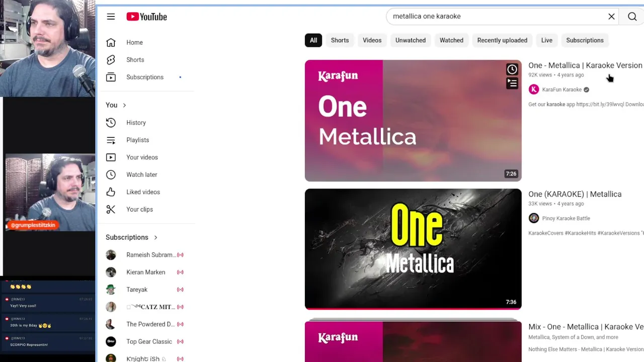Click chat message SCORPIO Representin!
The height and width of the screenshot is (362, 644).
pos(29,345)
